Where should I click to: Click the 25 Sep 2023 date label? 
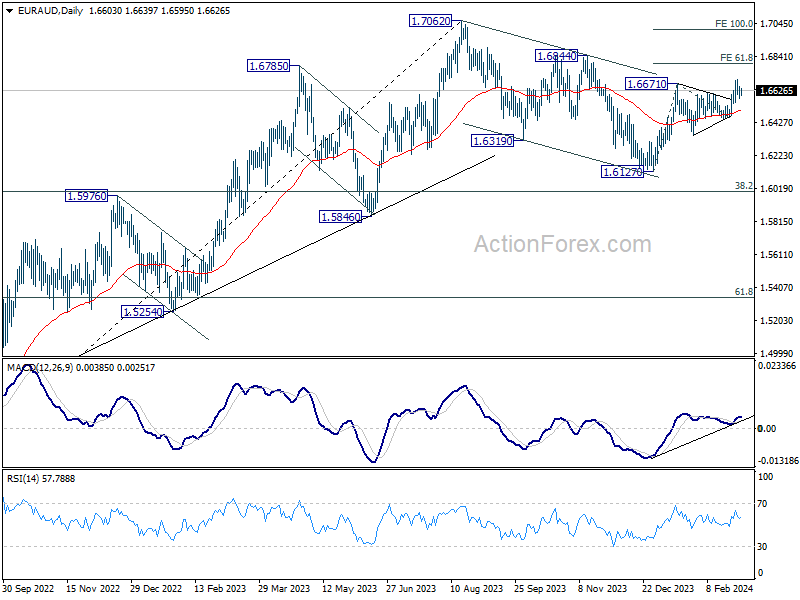click(540, 588)
